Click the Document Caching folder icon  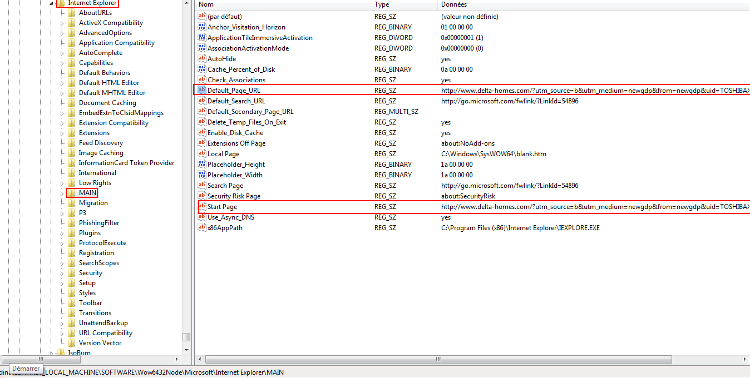(x=71, y=102)
